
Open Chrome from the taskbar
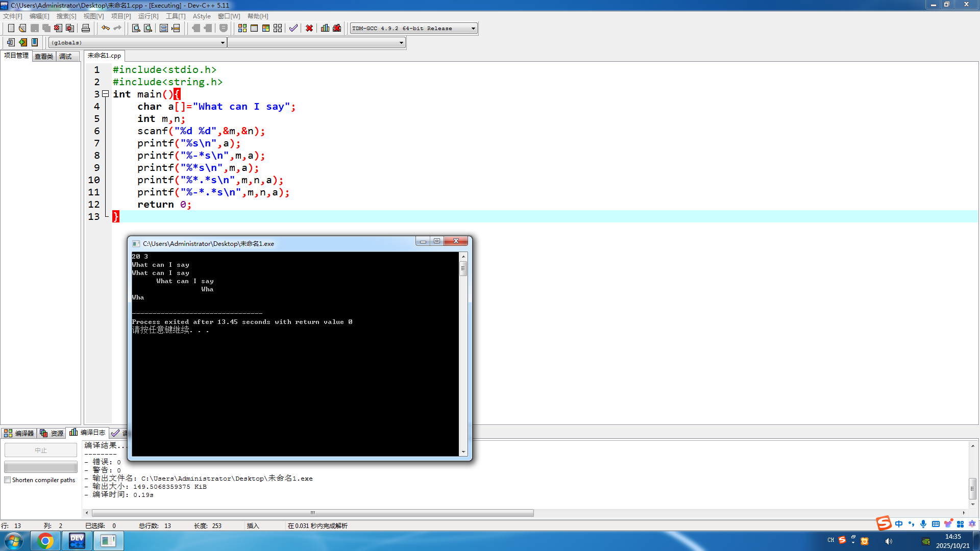click(x=45, y=541)
